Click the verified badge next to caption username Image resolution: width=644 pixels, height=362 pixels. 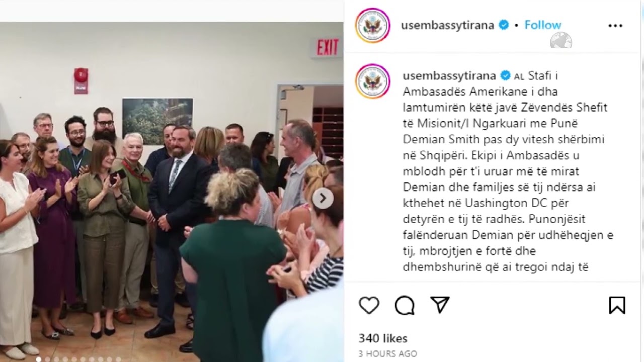(505, 76)
